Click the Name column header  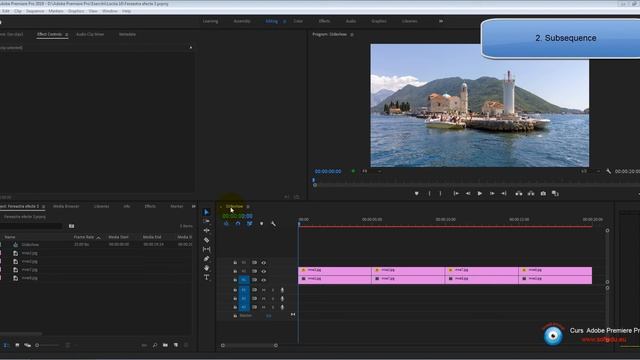(10, 237)
